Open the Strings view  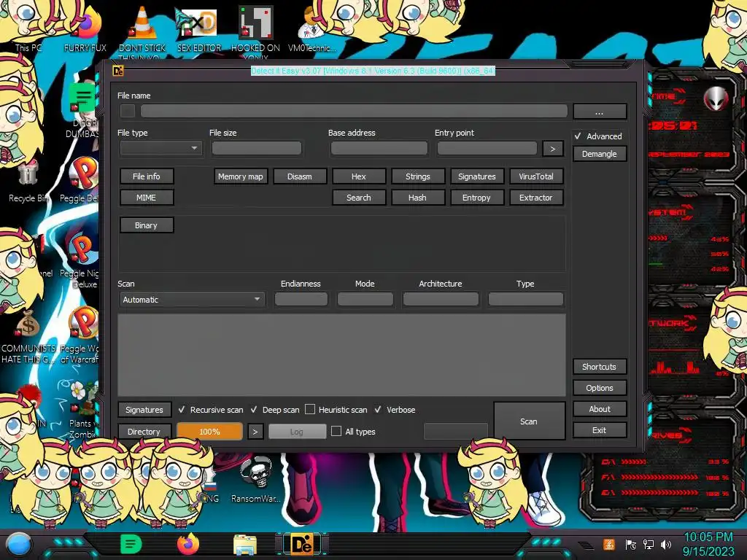coord(418,176)
